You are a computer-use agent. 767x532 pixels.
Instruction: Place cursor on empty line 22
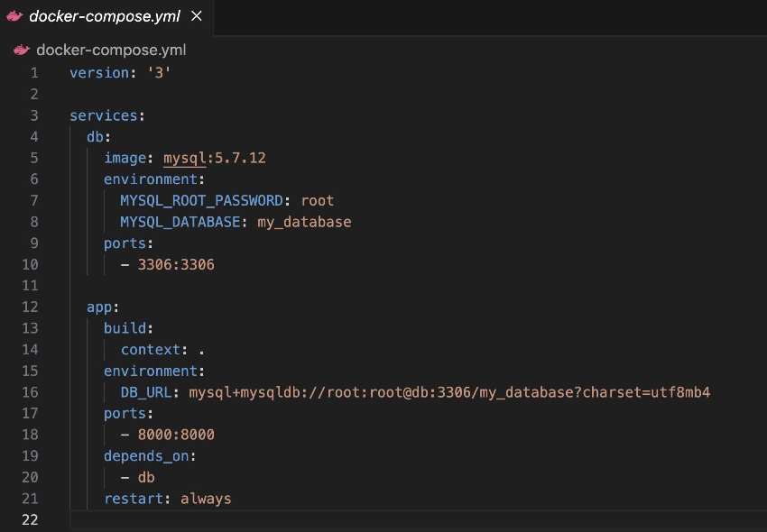point(419,519)
